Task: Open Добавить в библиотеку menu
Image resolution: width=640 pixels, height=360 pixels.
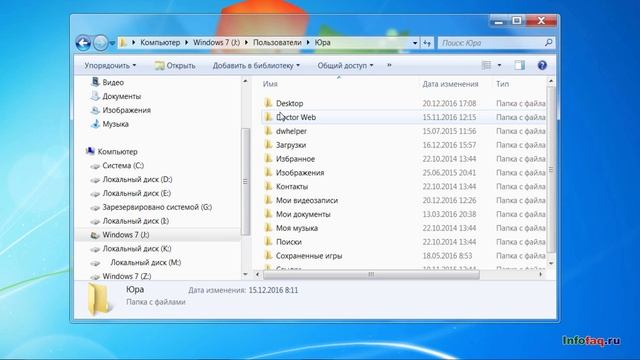Action: click(x=256, y=65)
